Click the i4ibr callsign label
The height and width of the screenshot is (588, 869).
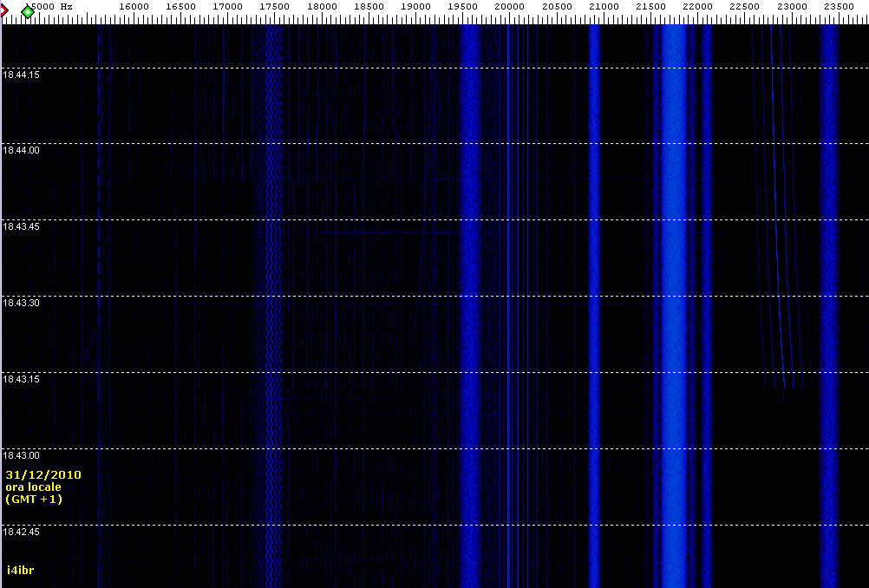click(x=20, y=570)
